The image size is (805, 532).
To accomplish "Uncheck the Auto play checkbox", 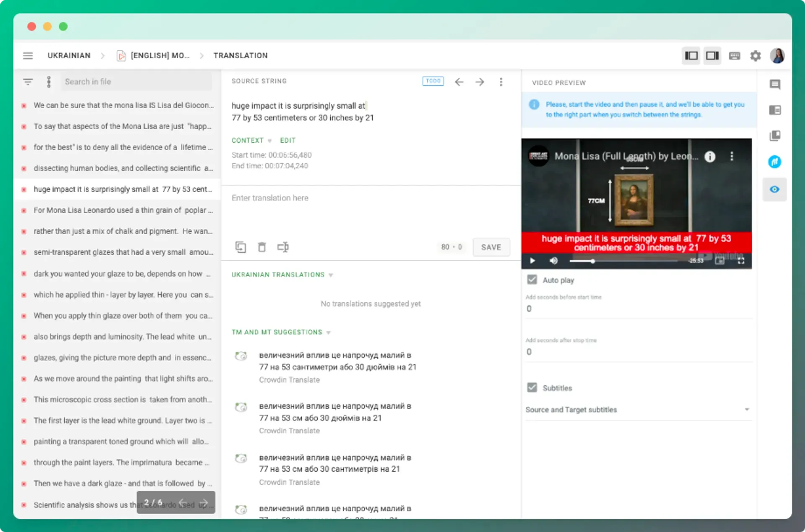I will coord(532,280).
